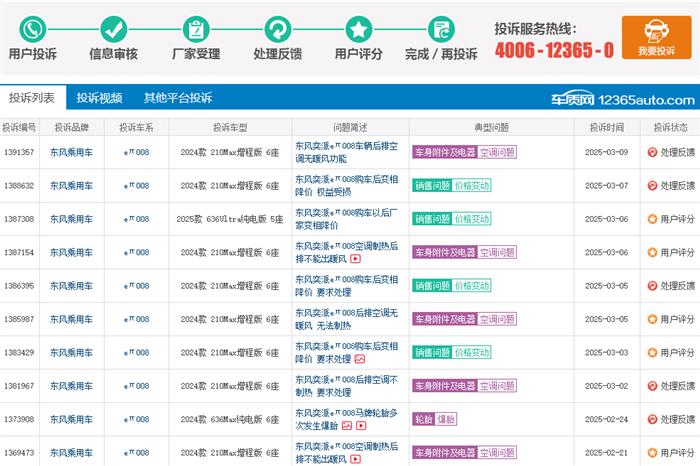The width and height of the screenshot is (700, 466).
Task: Click complaint number 1385987
Action: pyautogui.click(x=19, y=319)
